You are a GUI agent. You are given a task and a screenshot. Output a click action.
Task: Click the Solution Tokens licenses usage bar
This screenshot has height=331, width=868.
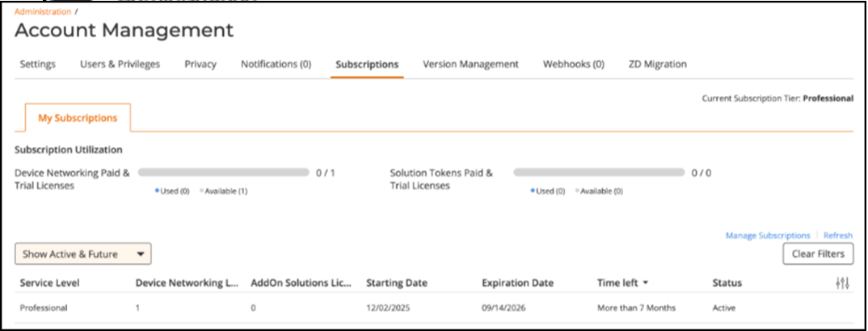click(599, 172)
